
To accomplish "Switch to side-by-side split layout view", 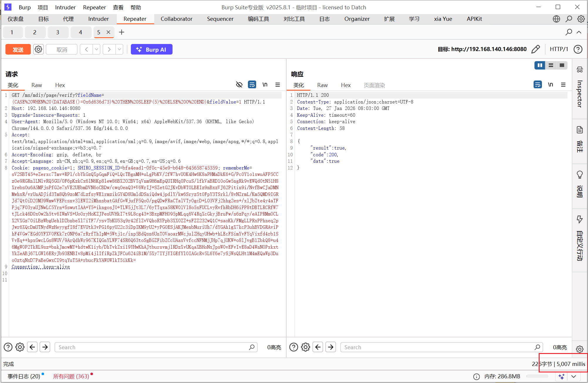I will (540, 65).
